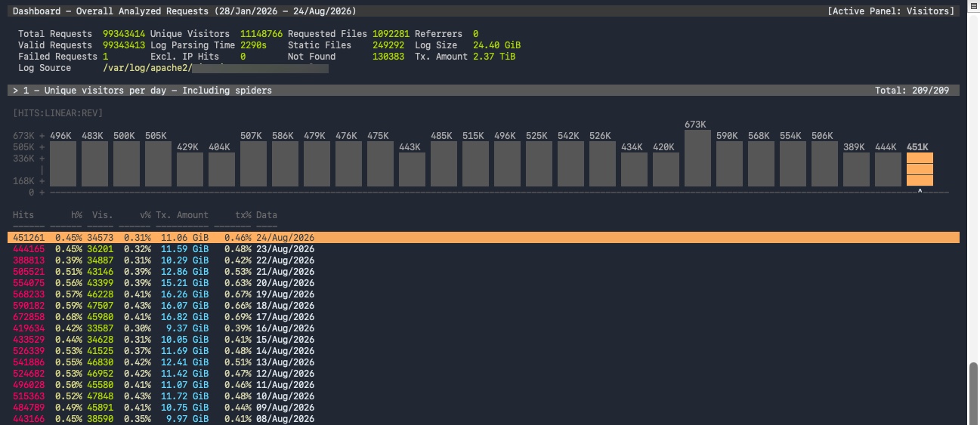
Task: Click the Data column header
Action: coord(267,215)
